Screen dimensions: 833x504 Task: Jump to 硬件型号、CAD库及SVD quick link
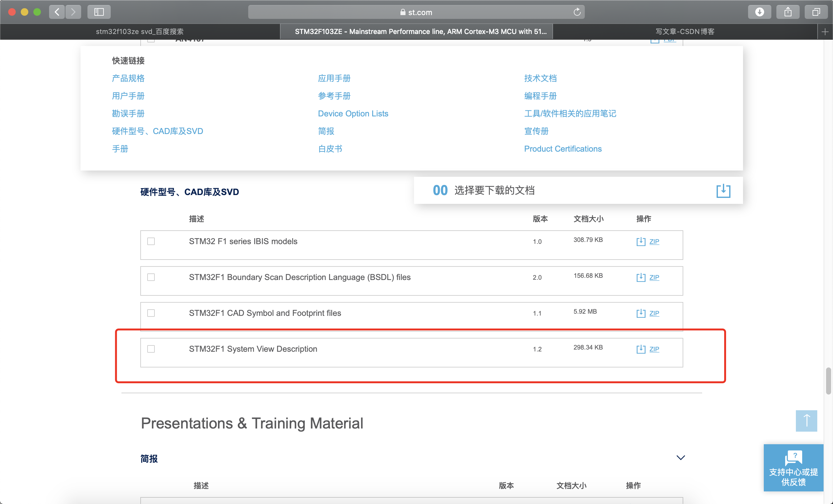(158, 131)
